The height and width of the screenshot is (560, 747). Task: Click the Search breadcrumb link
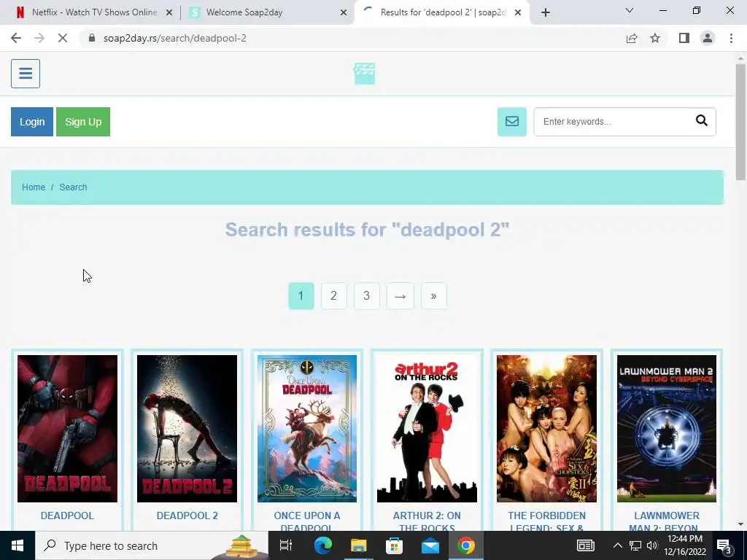pyautogui.click(x=73, y=187)
